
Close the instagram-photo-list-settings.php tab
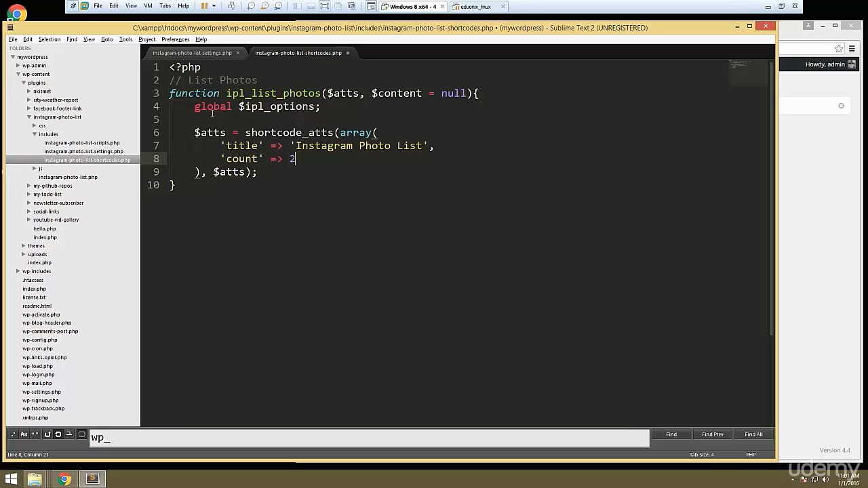tap(238, 53)
